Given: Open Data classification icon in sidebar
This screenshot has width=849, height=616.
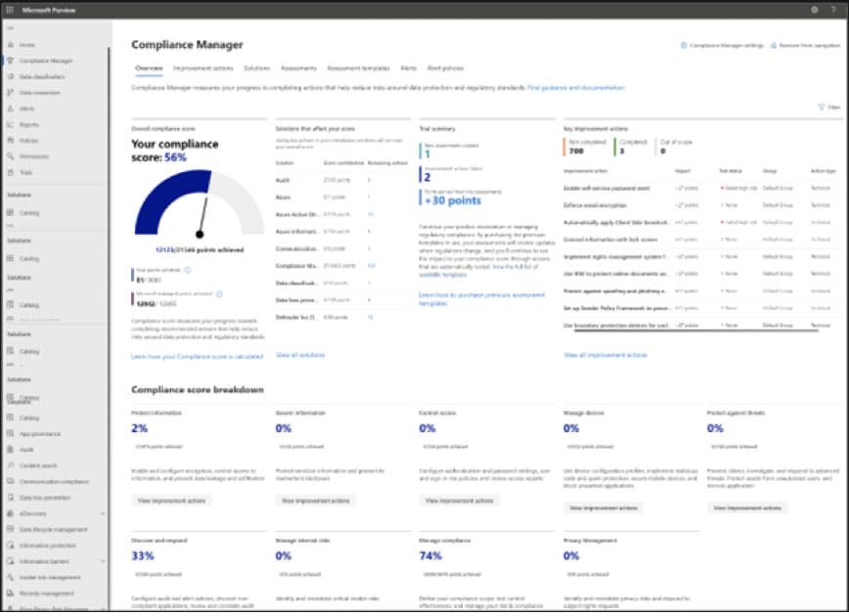Looking at the screenshot, I should [x=11, y=77].
